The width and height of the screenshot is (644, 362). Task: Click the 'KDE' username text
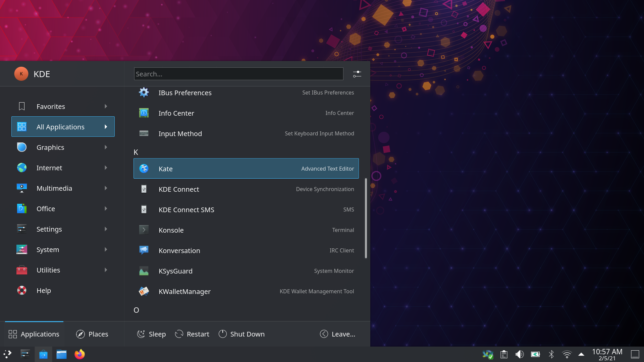(x=42, y=74)
